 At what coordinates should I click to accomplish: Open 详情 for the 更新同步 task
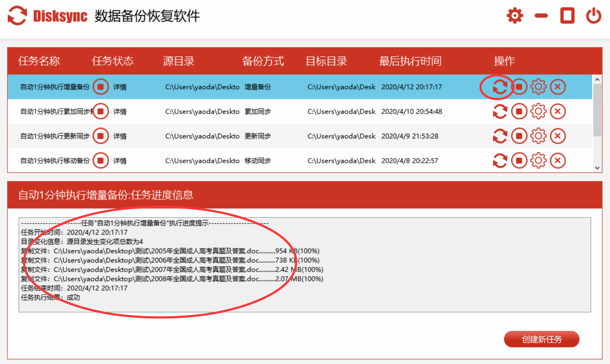coord(120,137)
